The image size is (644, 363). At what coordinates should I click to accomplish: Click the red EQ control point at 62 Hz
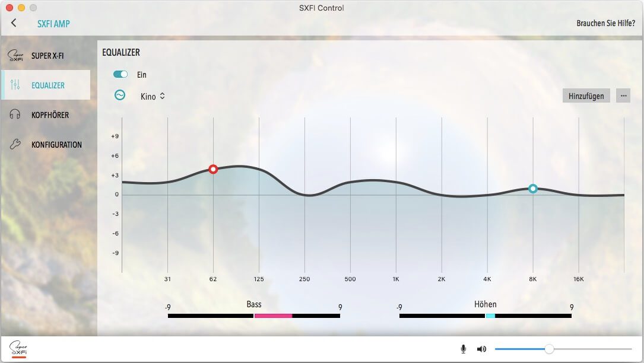click(x=213, y=169)
